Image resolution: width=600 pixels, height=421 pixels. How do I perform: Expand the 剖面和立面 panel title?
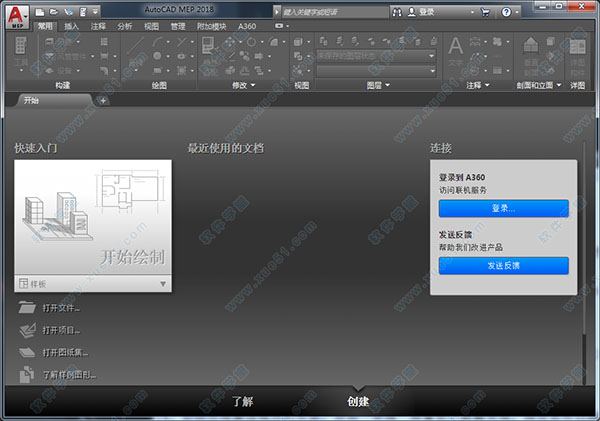(539, 85)
